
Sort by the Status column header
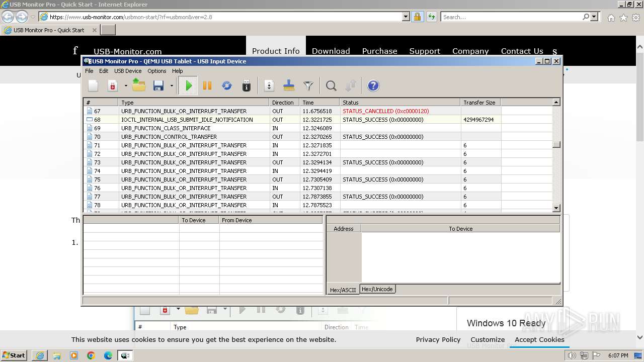point(400,103)
